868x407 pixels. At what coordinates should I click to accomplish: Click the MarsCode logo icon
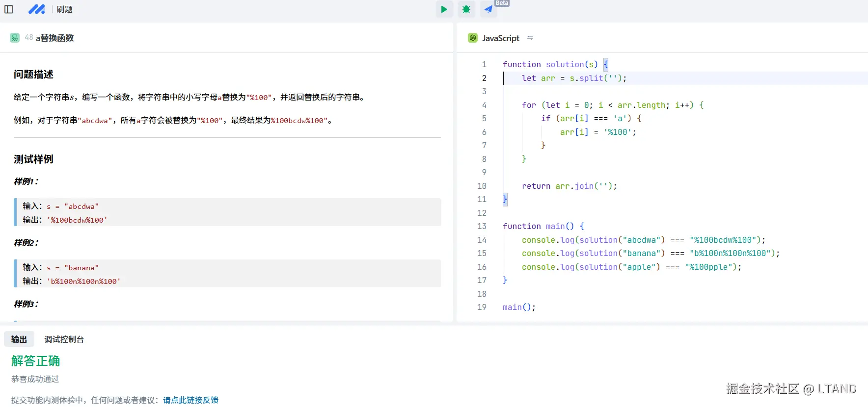[36, 9]
